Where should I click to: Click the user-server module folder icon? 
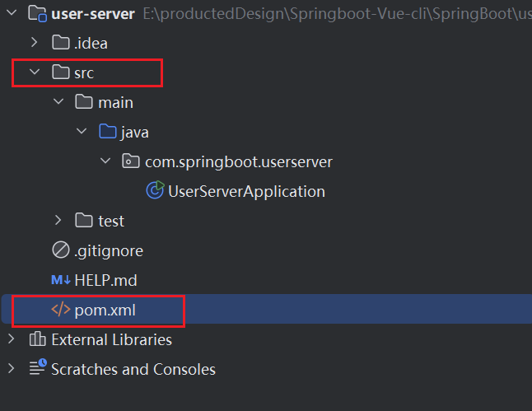[37, 13]
